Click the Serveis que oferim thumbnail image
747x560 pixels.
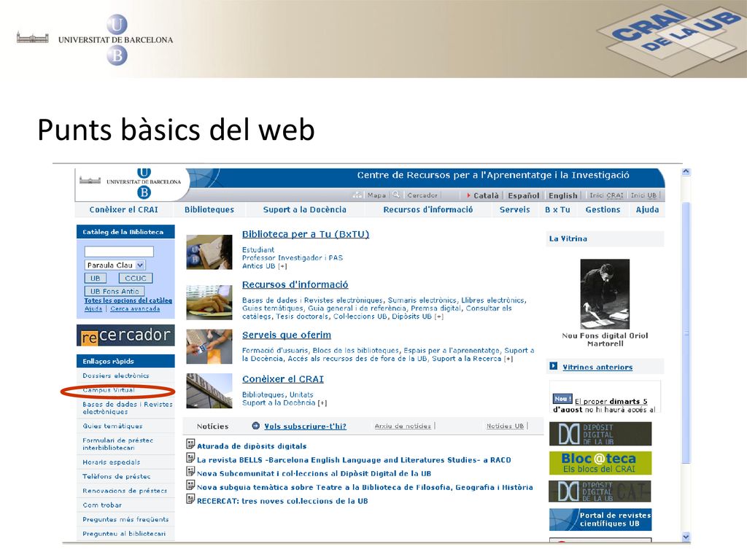click(x=209, y=346)
